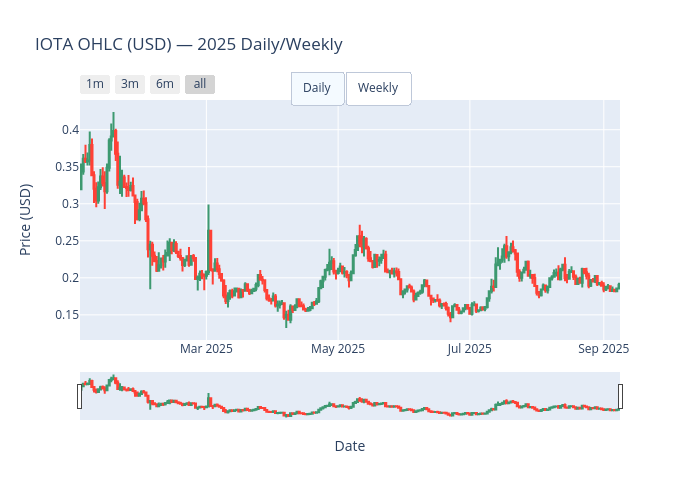Image resolution: width=700 pixels, height=500 pixels.
Task: Click the 0.35 price tick label
Action: 67,167
